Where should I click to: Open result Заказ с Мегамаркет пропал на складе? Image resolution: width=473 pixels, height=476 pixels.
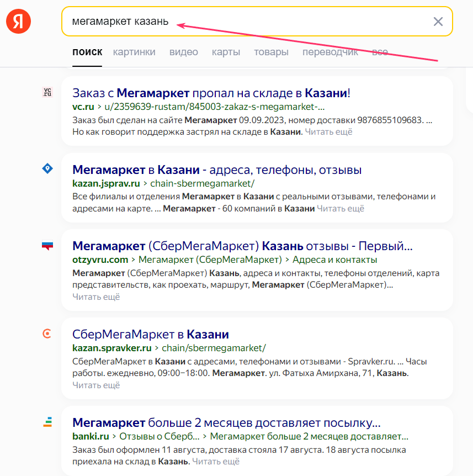click(211, 93)
